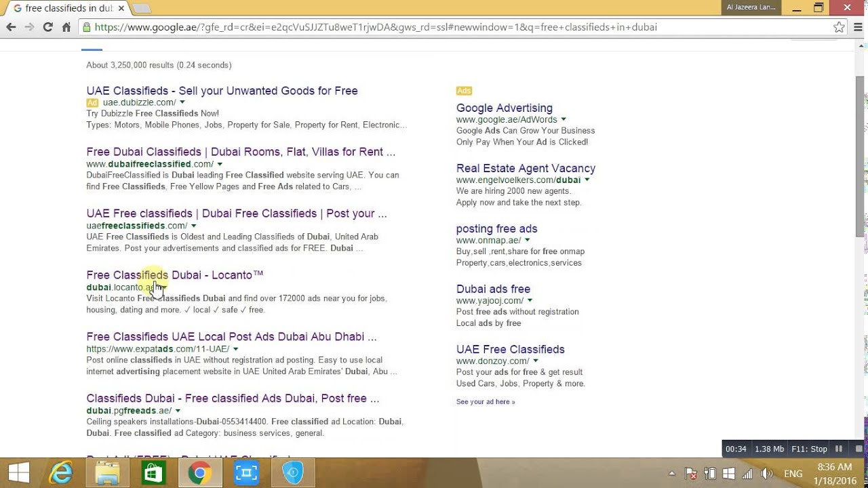This screenshot has height=488, width=868.
Task: Click the yellow 'Ads' label in sidebar
Action: click(464, 91)
